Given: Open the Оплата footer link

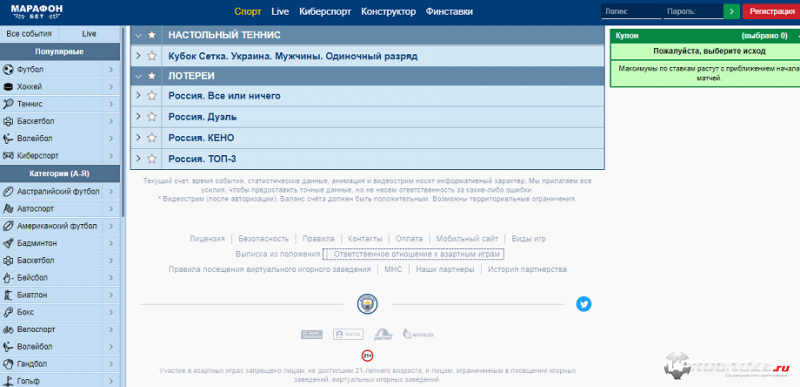Looking at the screenshot, I should (x=409, y=239).
